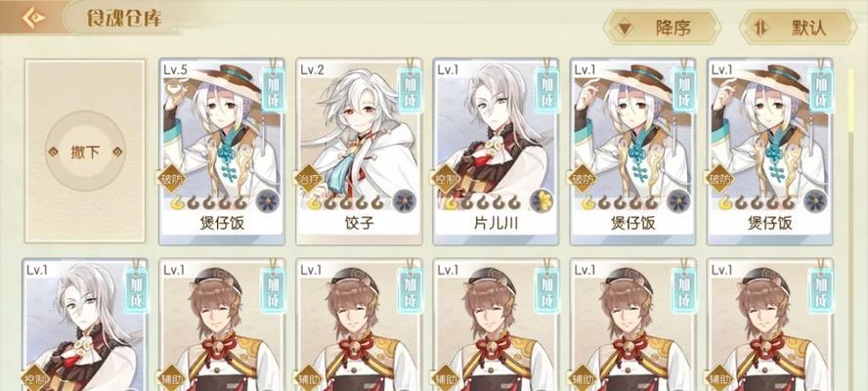Click the yellow flower emblem on 片儿川
This screenshot has width=868, height=391.
(x=542, y=201)
